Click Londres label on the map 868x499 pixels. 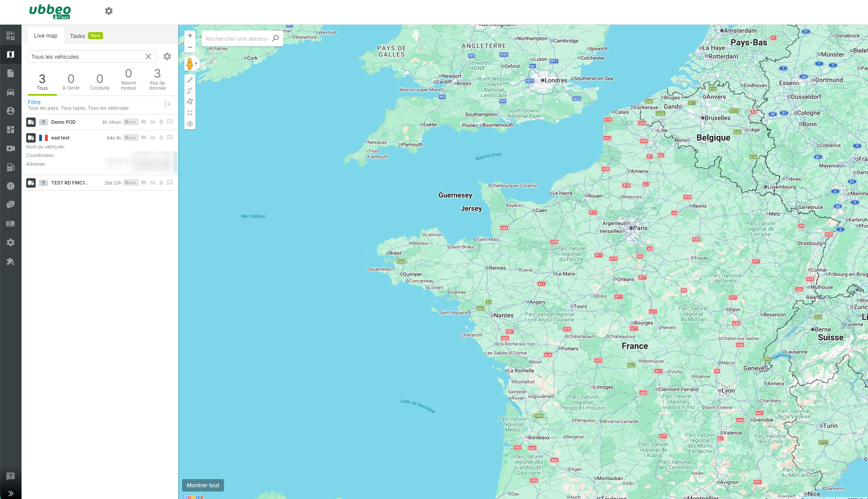click(x=556, y=80)
